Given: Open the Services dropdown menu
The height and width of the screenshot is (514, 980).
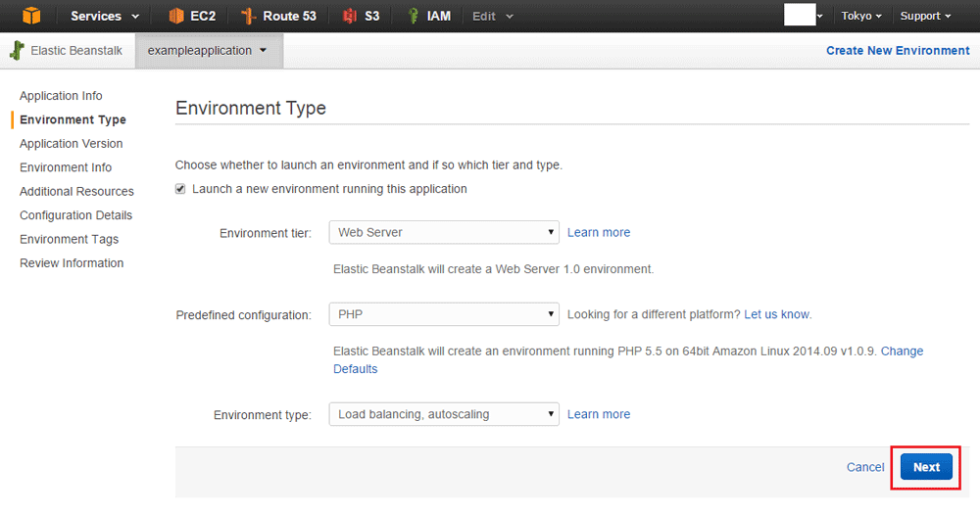Looking at the screenshot, I should tap(105, 17).
